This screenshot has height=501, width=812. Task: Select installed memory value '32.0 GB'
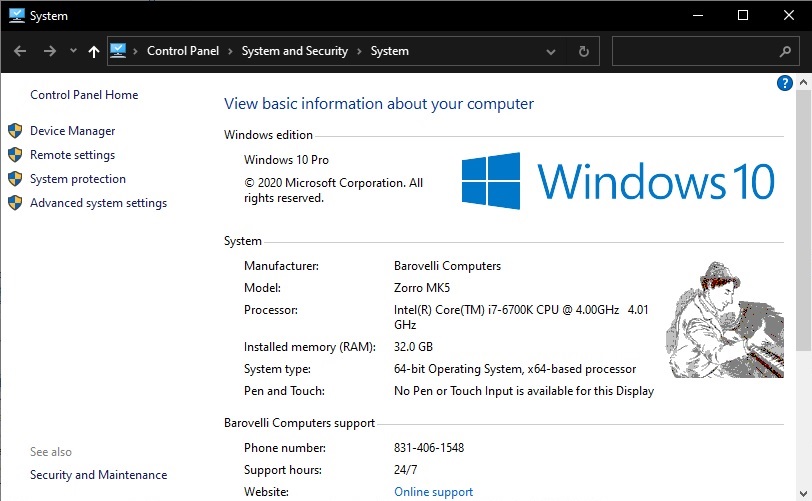(x=413, y=347)
